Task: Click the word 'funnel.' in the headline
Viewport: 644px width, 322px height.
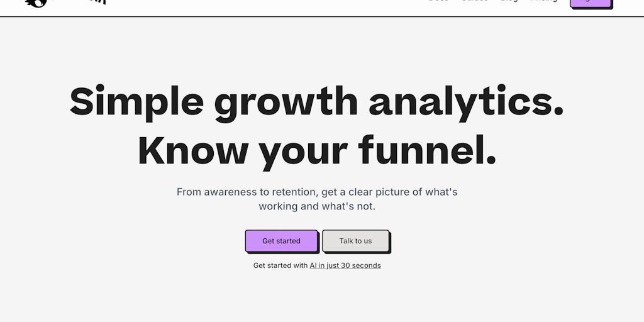Action: pyautogui.click(x=427, y=151)
